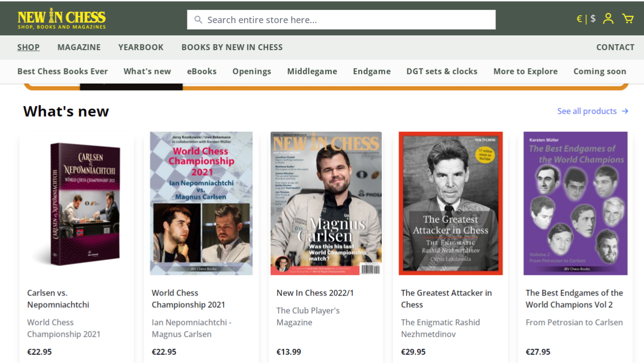The image size is (644, 363).
Task: Click The Greatest Attacker in Chess title
Action: coord(447,299)
